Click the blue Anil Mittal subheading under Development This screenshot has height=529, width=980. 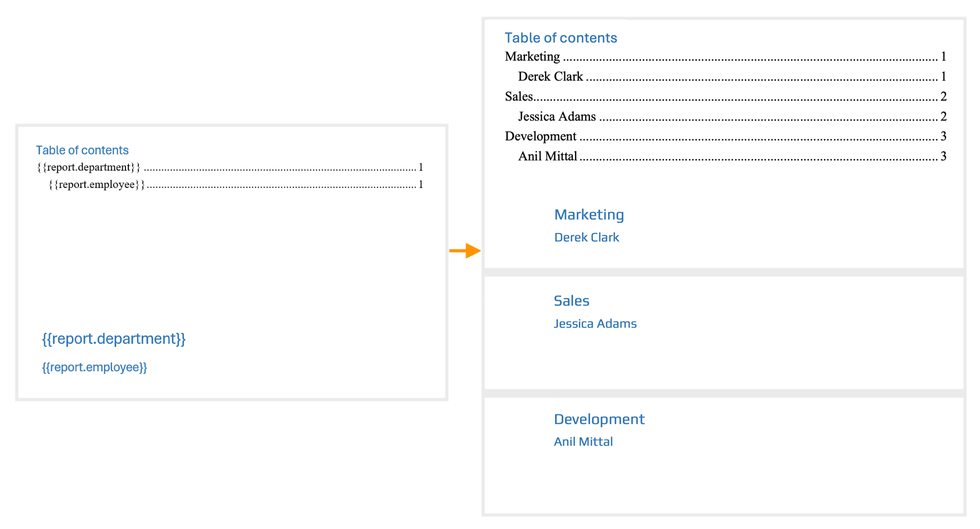pos(583,442)
